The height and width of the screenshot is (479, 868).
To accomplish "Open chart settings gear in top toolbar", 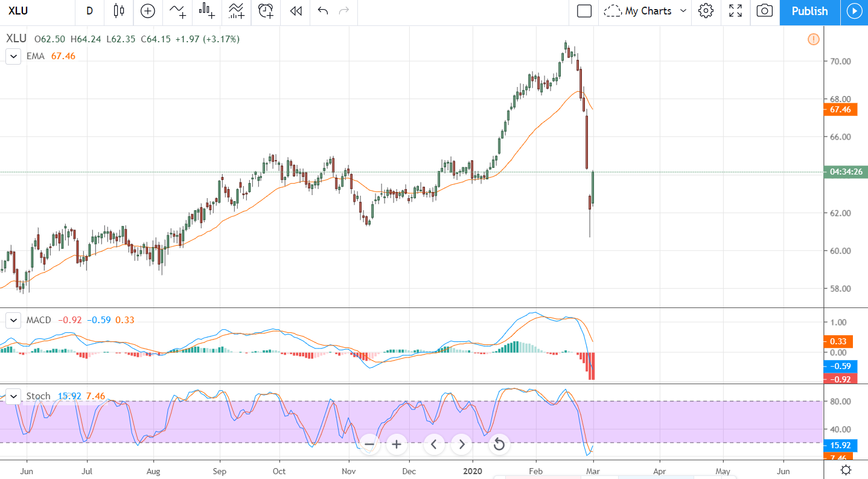I will (x=706, y=11).
